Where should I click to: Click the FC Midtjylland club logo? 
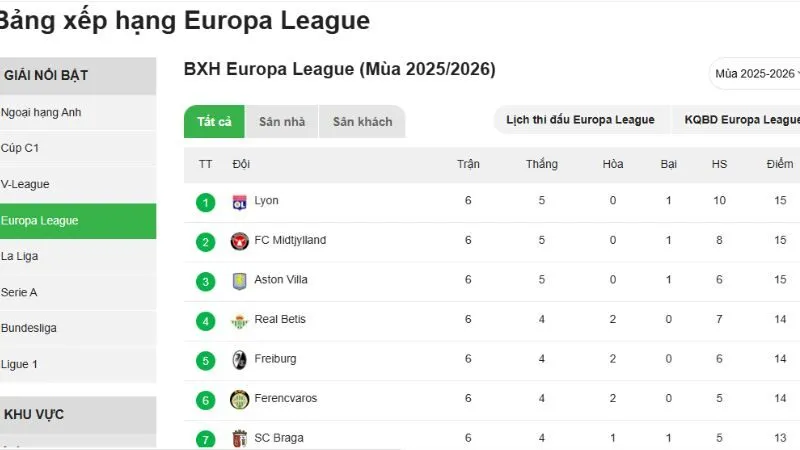[239, 241]
